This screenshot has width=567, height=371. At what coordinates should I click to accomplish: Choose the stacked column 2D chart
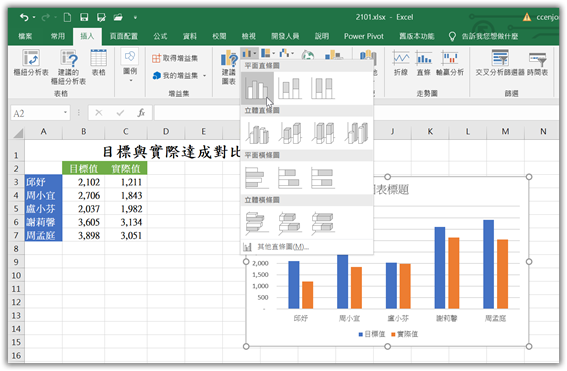[x=290, y=88]
